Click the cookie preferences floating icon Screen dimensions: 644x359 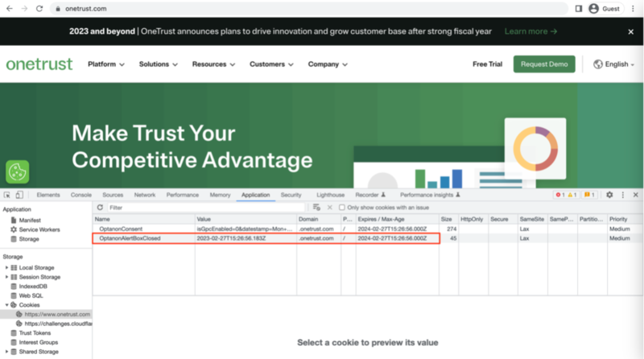click(x=18, y=171)
